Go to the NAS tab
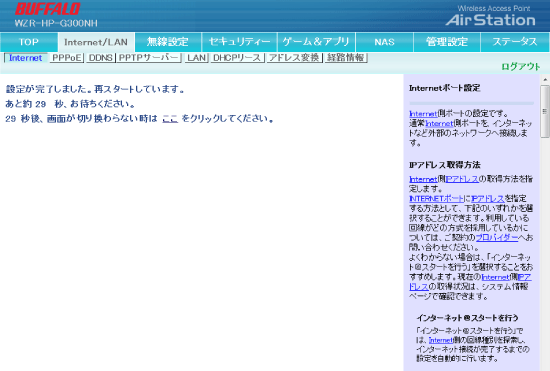Viewport: 550px width, 371px height. [x=384, y=42]
